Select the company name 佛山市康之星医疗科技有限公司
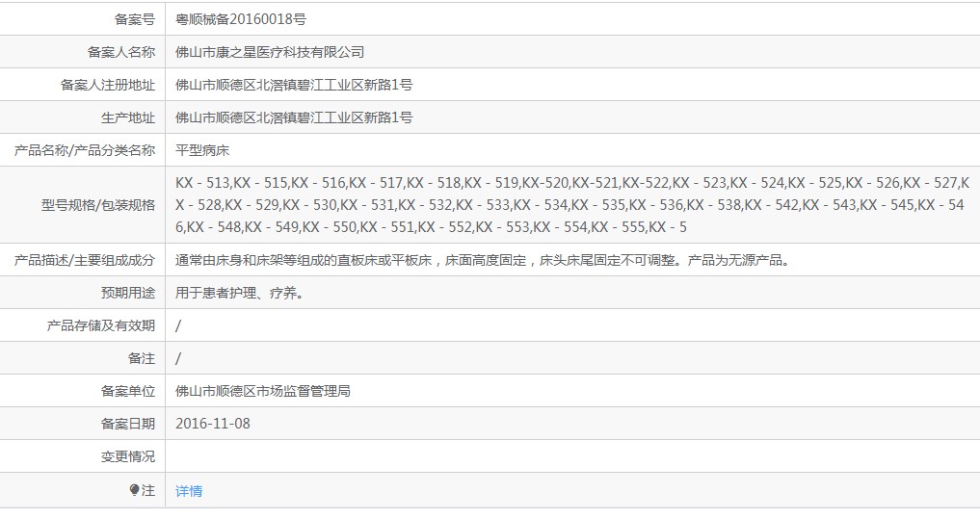 click(x=270, y=52)
